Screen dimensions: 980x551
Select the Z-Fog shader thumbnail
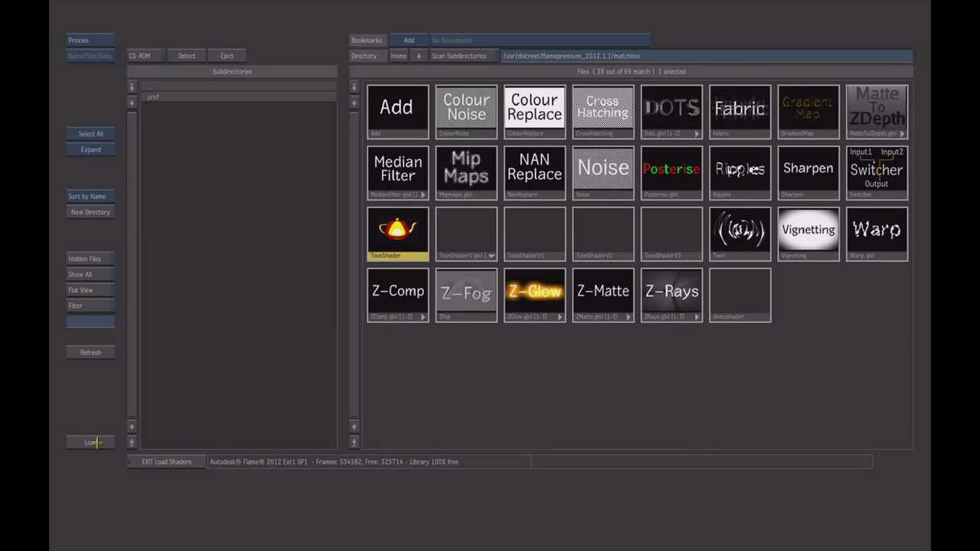click(x=466, y=295)
